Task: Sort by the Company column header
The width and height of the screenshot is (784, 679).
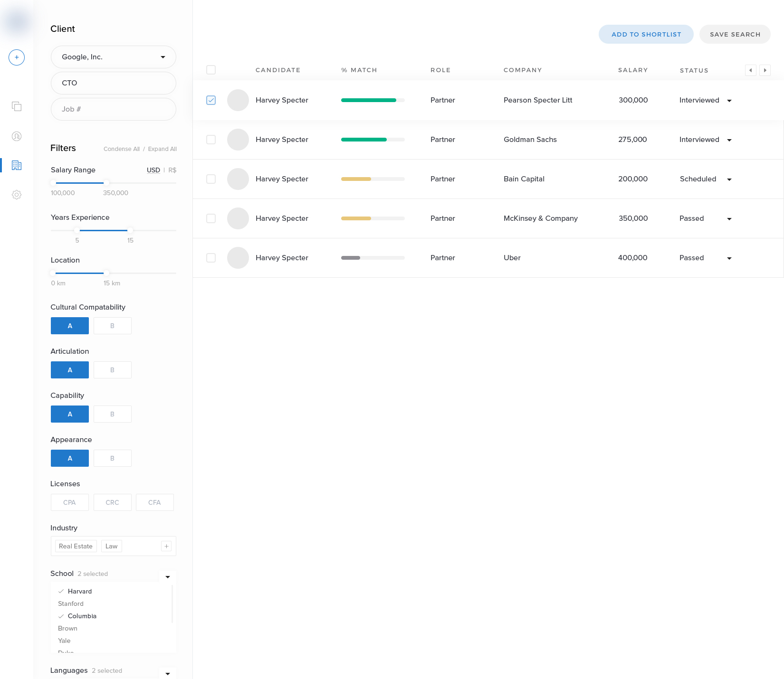Action: (x=523, y=70)
